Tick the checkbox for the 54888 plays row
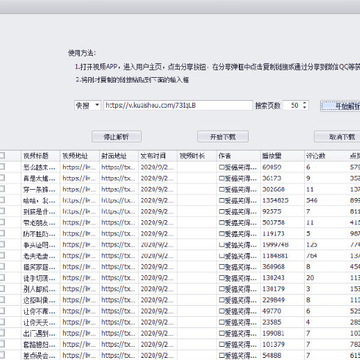Screen dimensions: 360x360 [x=2, y=355]
